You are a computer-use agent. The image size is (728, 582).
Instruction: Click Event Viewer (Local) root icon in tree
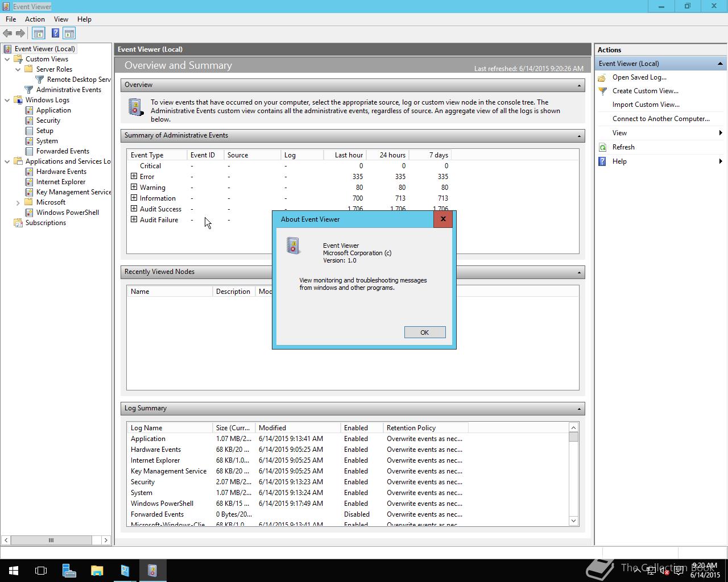pyautogui.click(x=7, y=49)
